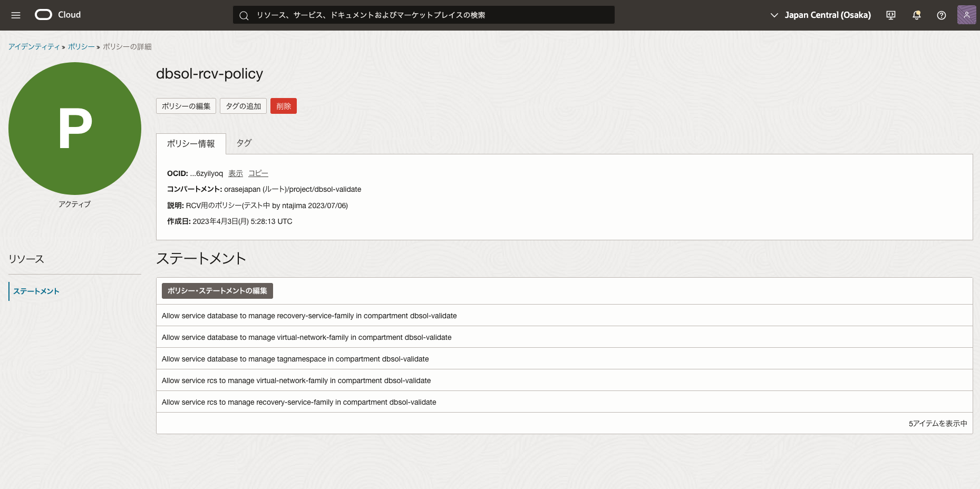
Task: Expand the Japan Central (Osaka) region selector
Action: [820, 15]
